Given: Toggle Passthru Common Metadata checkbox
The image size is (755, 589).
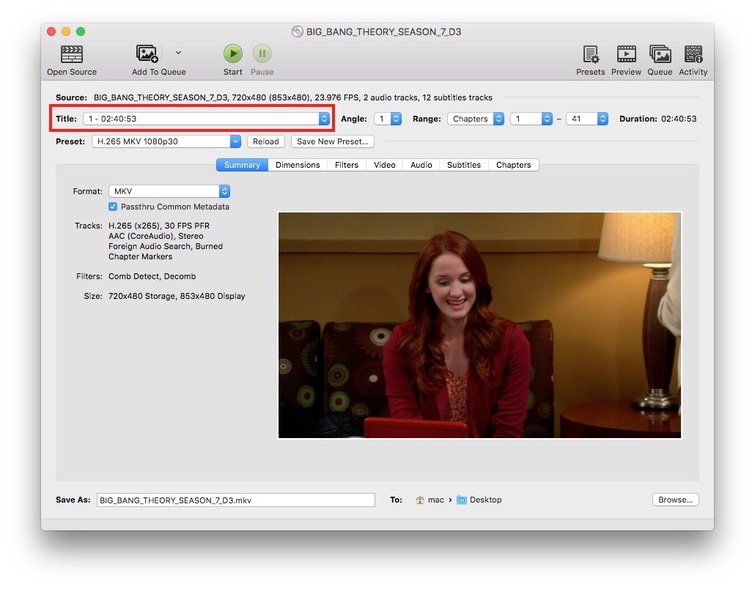Looking at the screenshot, I should 113,207.
